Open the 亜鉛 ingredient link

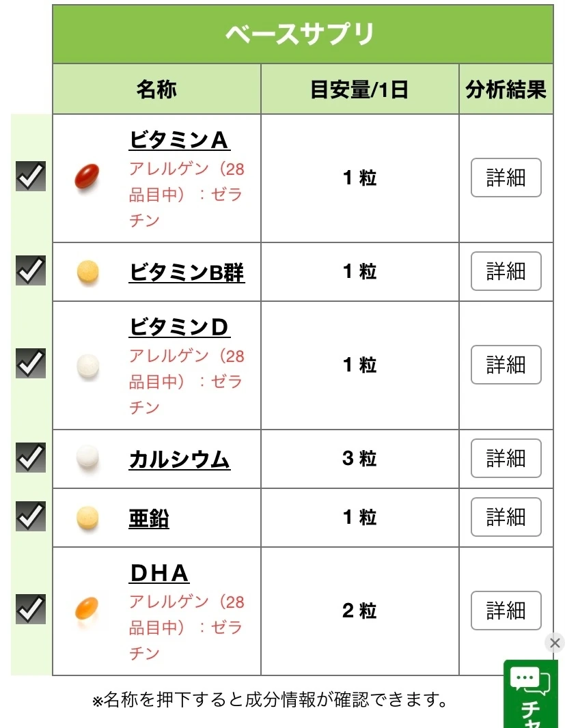[x=149, y=519]
